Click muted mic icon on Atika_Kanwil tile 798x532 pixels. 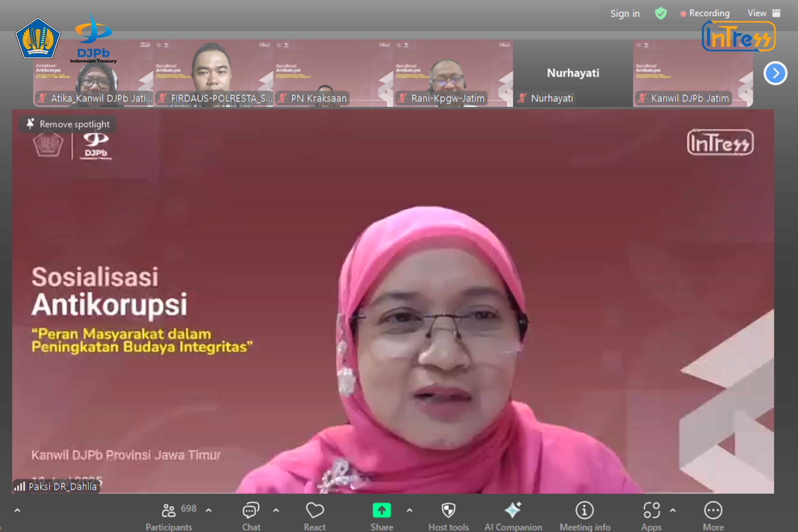pos(42,98)
